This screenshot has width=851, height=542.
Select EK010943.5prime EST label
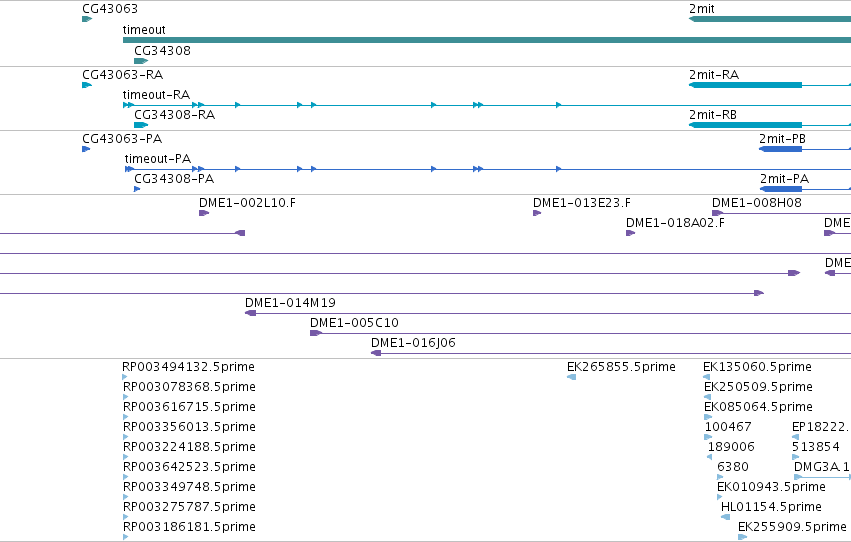tap(771, 487)
